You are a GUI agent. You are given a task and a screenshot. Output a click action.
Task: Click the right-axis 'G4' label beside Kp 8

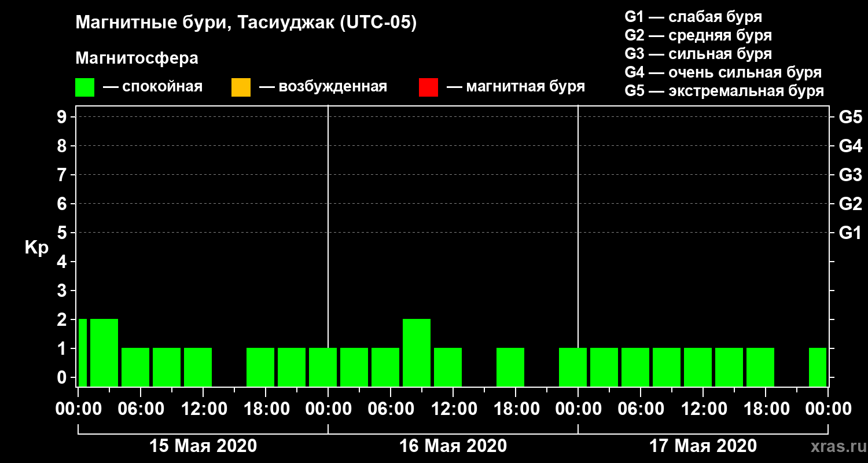tap(850, 146)
